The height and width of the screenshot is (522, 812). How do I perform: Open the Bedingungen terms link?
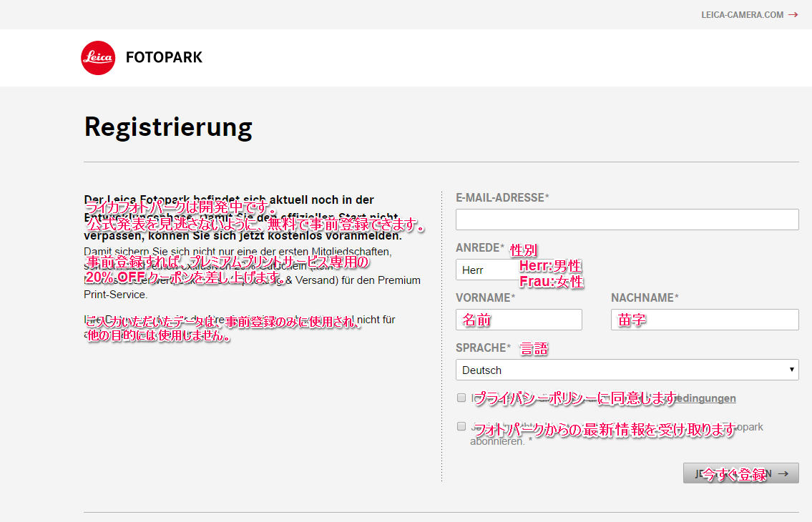click(x=705, y=398)
